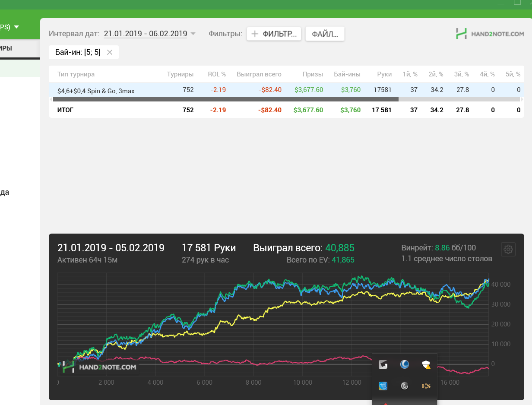Click right arrow of table scrollbar
The width and height of the screenshot is (532, 405).
coord(522,99)
